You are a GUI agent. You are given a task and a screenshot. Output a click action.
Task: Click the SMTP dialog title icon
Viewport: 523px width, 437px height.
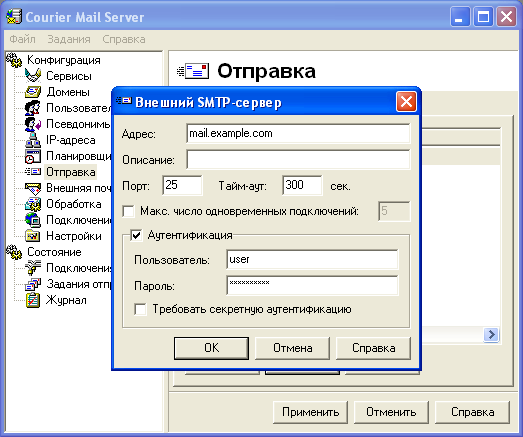tap(124, 101)
